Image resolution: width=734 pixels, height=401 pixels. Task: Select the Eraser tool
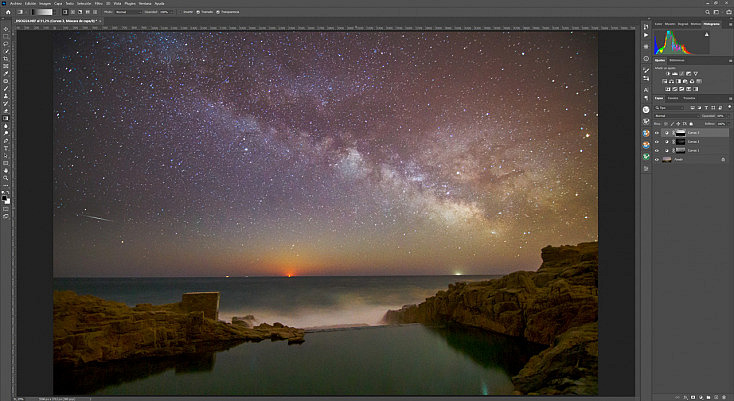pyautogui.click(x=5, y=110)
